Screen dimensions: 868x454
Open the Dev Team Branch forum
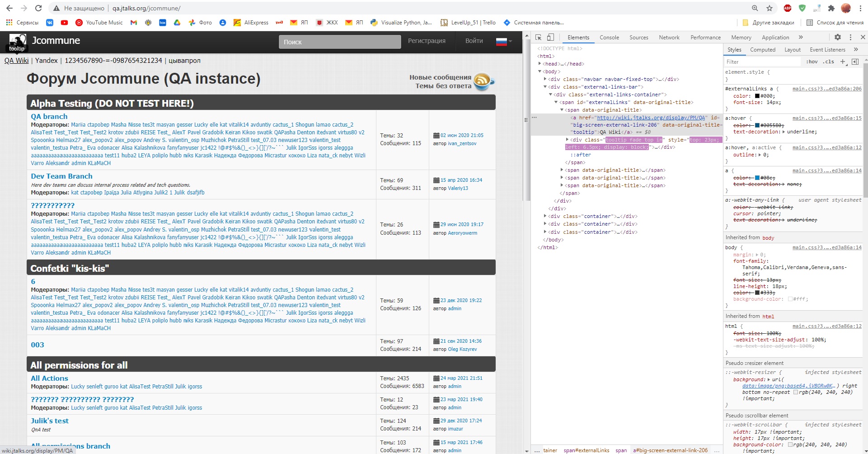click(61, 176)
